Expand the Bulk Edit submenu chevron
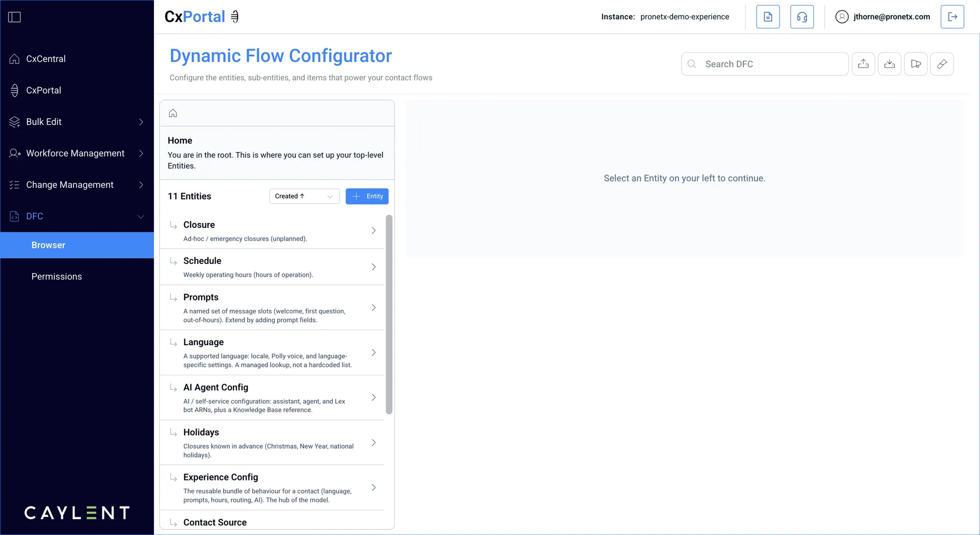980x535 pixels. [x=141, y=122]
